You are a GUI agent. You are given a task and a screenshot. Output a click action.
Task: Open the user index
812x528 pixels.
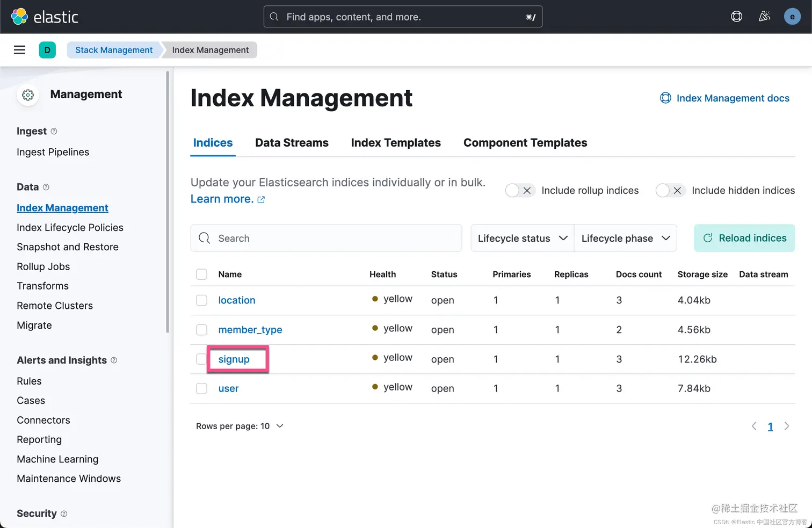tap(228, 388)
